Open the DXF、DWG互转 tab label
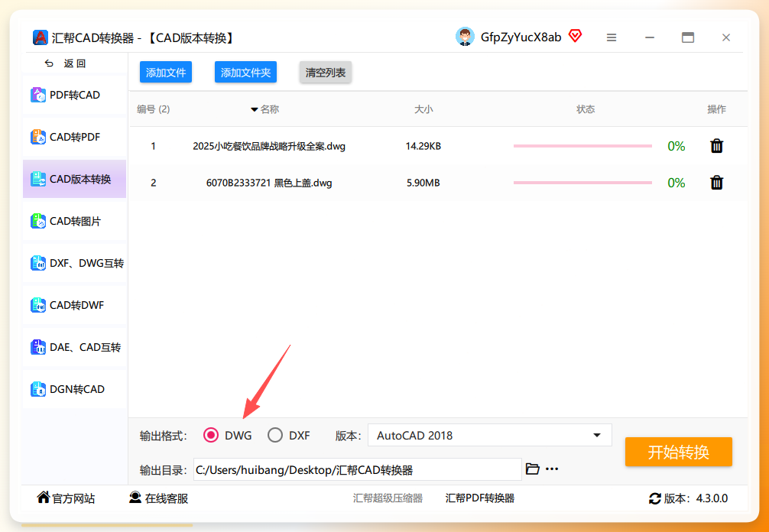This screenshot has height=532, width=769. pyautogui.click(x=87, y=264)
